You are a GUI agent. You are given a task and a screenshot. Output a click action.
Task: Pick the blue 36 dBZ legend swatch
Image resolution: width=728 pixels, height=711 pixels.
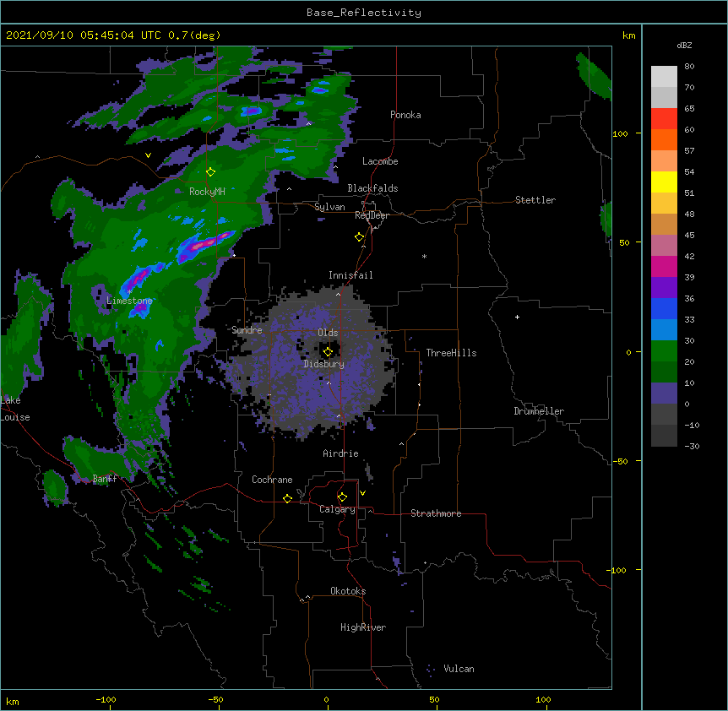coord(664,308)
